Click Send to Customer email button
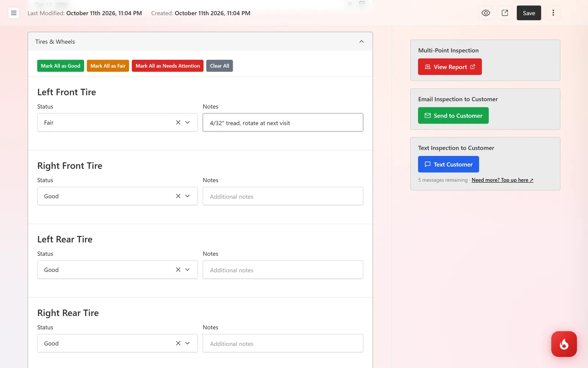 point(453,116)
